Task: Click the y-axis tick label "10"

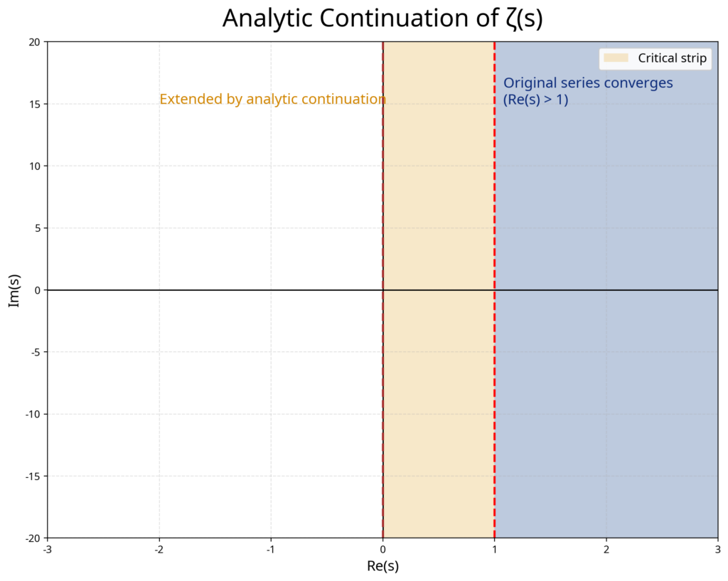Action: (x=33, y=166)
